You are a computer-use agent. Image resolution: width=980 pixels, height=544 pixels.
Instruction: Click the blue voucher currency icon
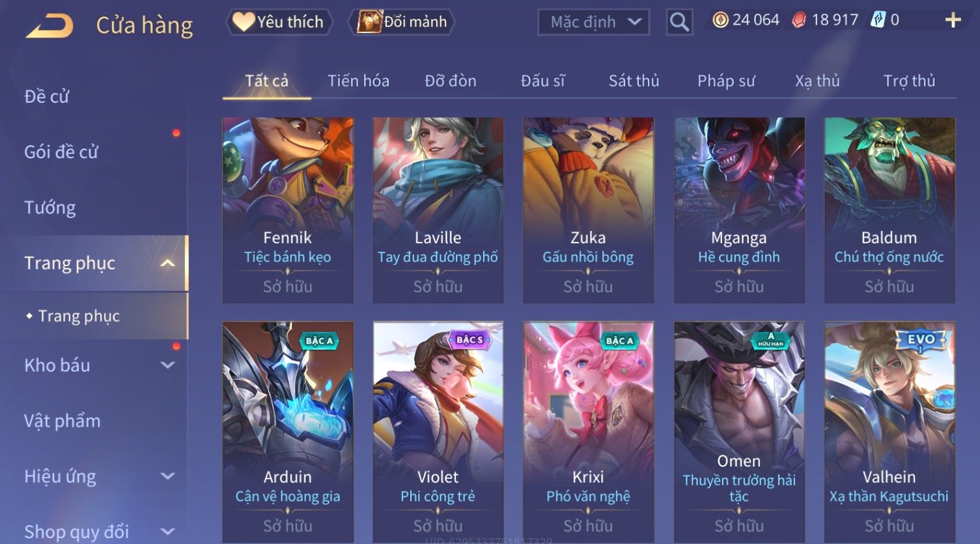pyautogui.click(x=878, y=20)
